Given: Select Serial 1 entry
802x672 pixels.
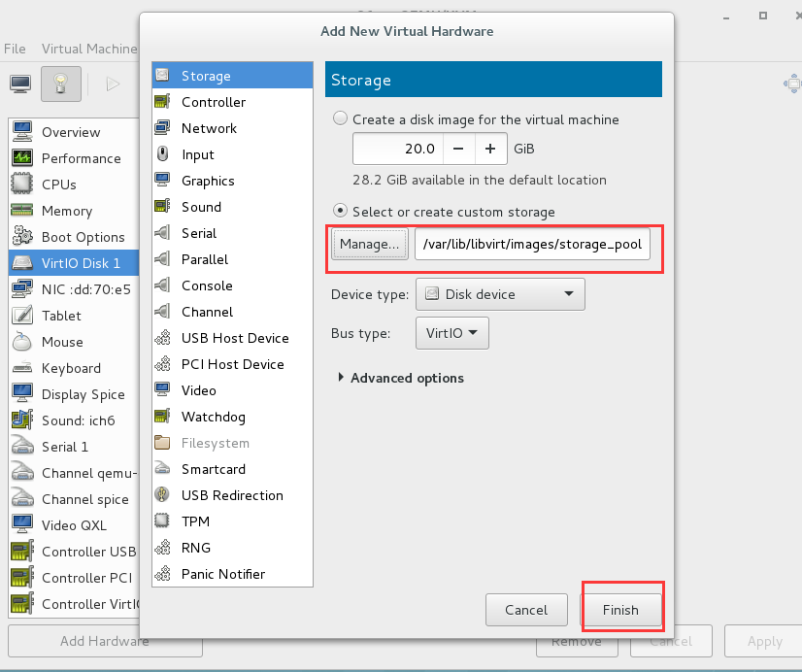Looking at the screenshot, I should coord(74,447).
